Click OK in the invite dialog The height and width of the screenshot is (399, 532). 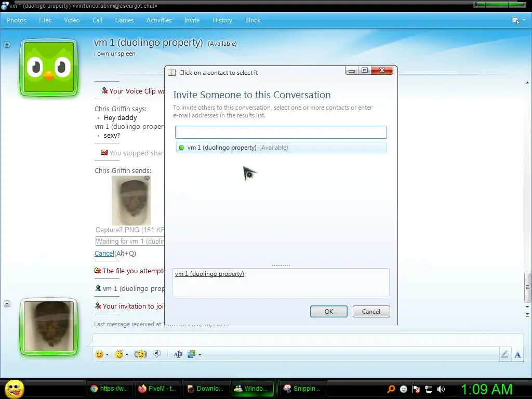coord(329,312)
